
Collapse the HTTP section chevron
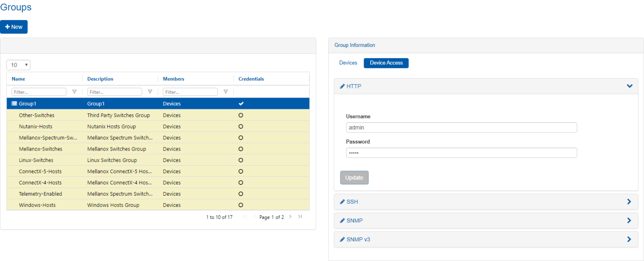(x=630, y=86)
